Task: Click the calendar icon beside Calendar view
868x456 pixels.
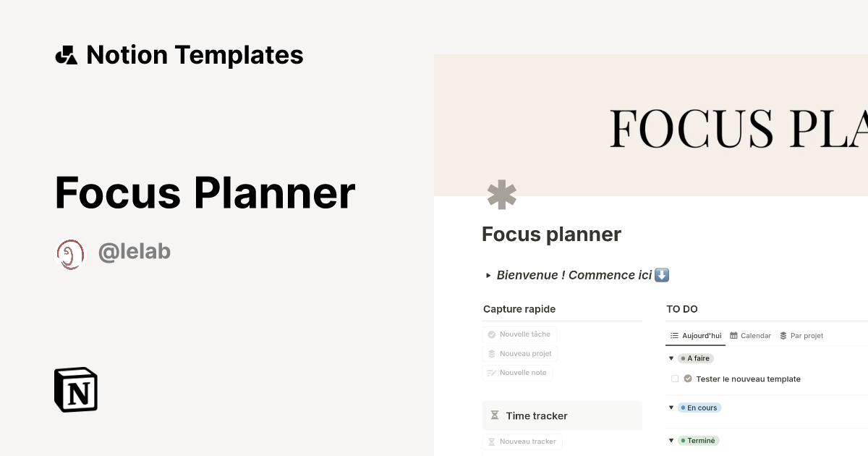Action: (733, 335)
